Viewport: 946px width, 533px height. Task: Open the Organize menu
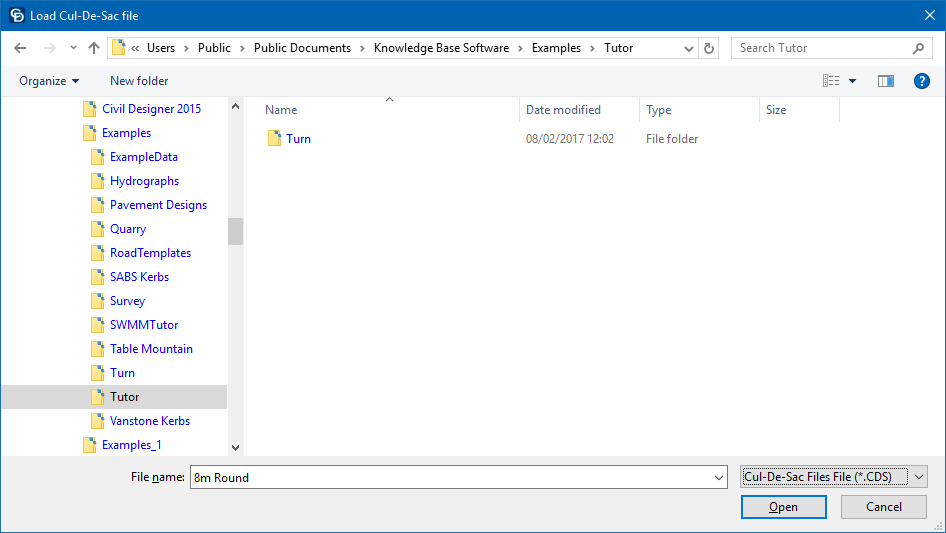[x=48, y=81]
